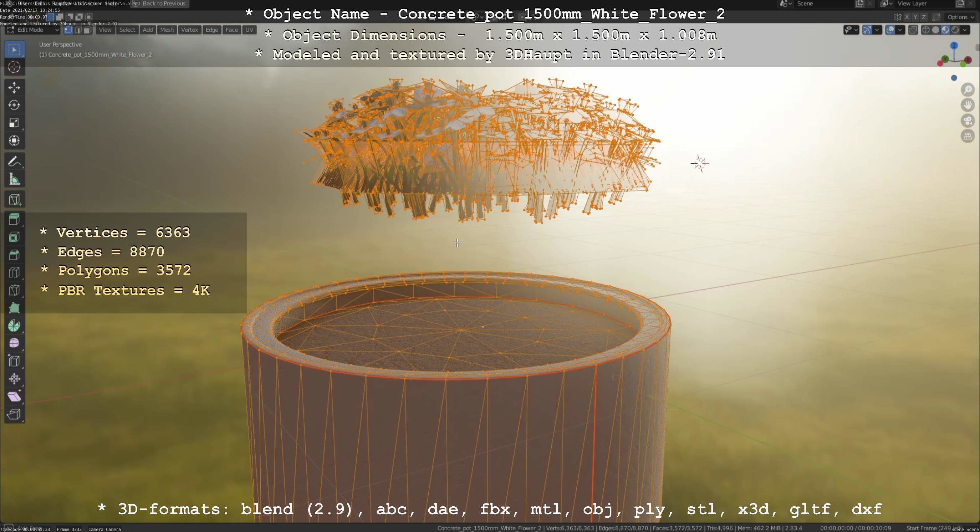The image size is (980, 532).
Task: Choose the Move tool
Action: [x=15, y=88]
